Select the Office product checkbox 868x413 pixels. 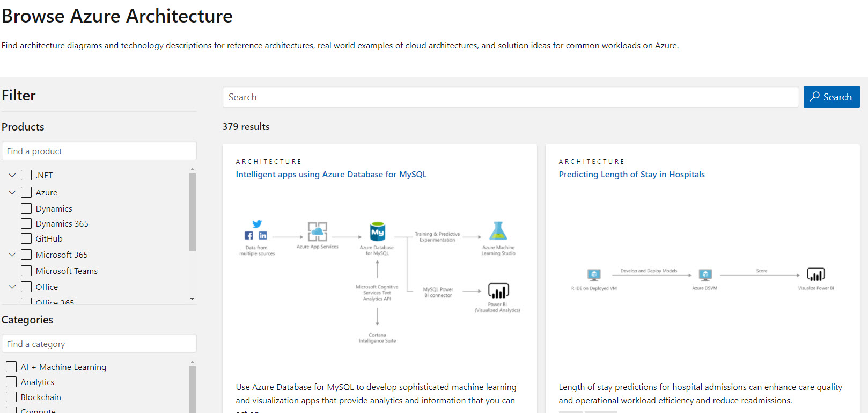click(x=26, y=287)
